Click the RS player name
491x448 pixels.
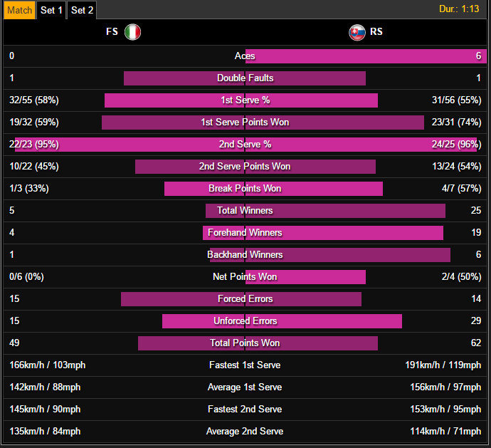click(376, 32)
